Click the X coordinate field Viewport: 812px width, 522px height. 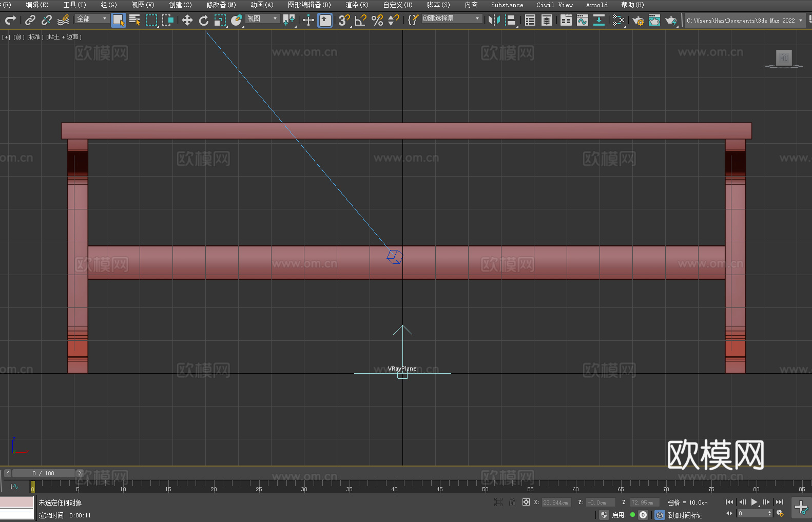[x=556, y=502]
